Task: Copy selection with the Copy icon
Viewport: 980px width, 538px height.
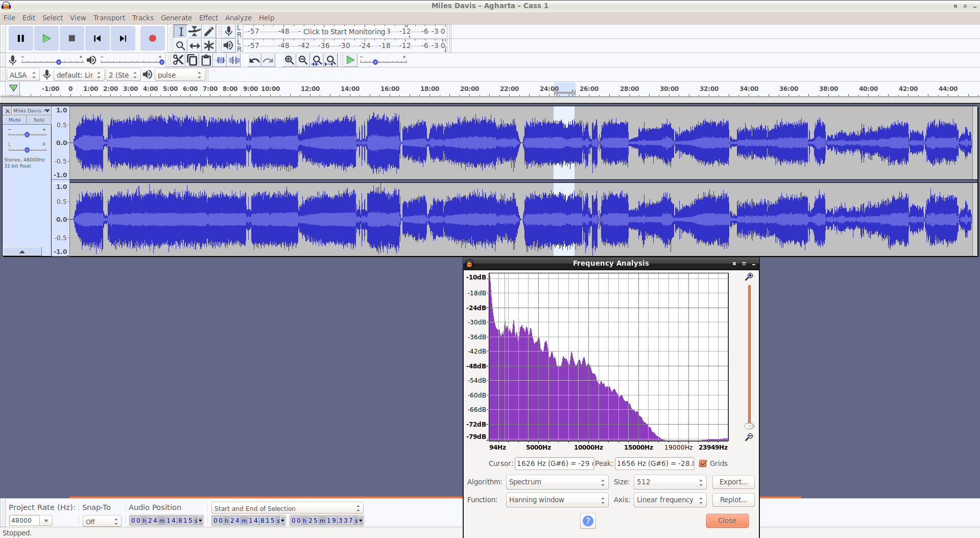Action: pos(192,60)
